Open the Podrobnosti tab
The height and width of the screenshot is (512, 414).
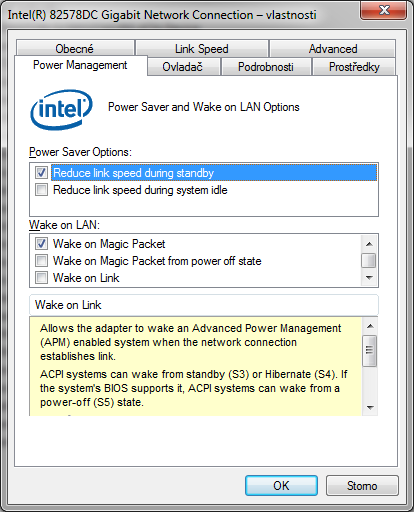[266, 67]
